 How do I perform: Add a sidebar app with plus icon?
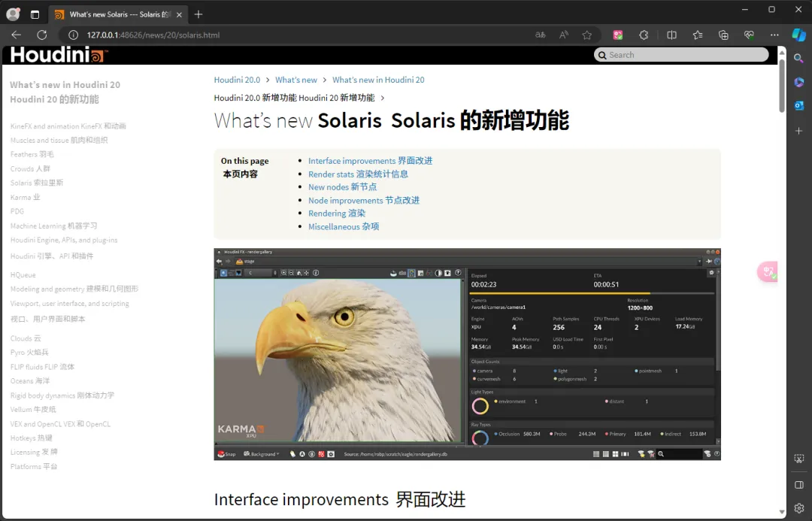799,131
